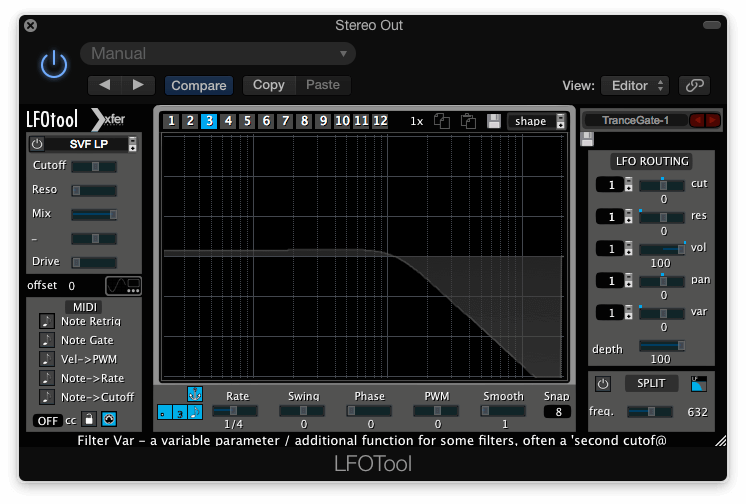Viewport: 746px width, 504px height.
Task: Click the Copy button
Action: [269, 85]
